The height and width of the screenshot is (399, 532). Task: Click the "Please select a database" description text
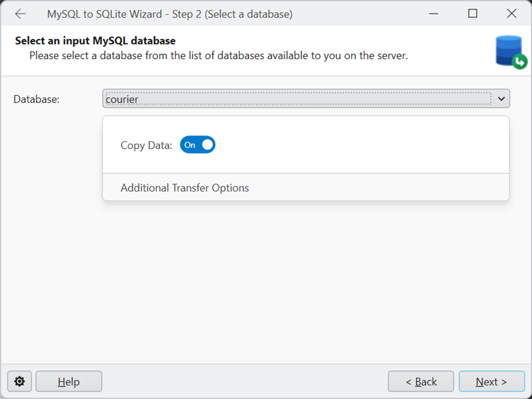click(x=218, y=55)
